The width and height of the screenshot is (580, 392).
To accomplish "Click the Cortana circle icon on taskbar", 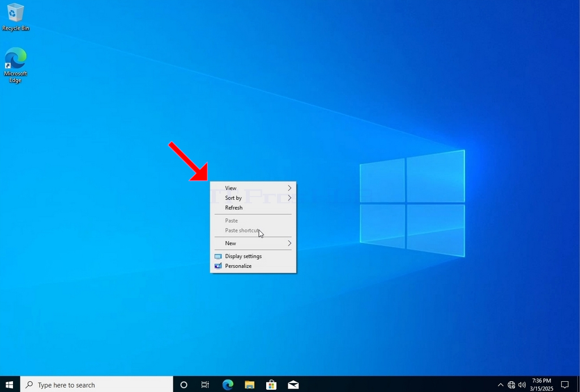I will click(x=184, y=385).
